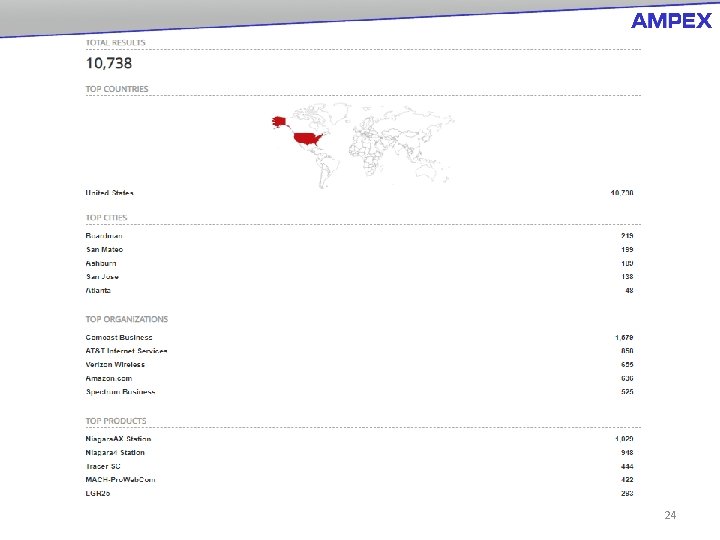Screen dimensions: 720x540
Task: Open the LGR25 product entry
Action: 98,493
